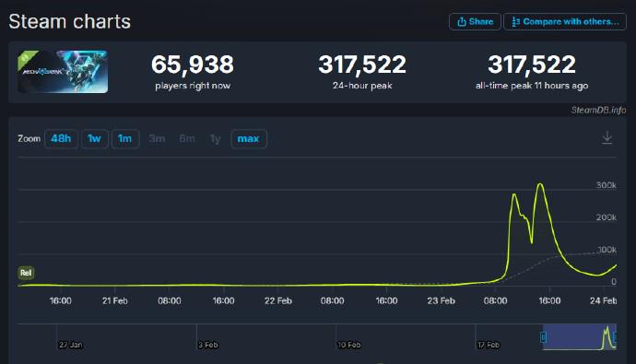The height and width of the screenshot is (364, 636).
Task: Click the disabled 3m zoom option
Action: 157,138
